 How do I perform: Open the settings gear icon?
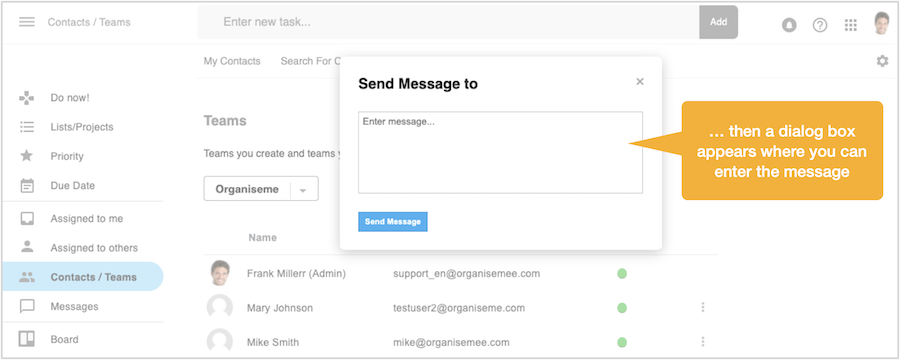[882, 61]
